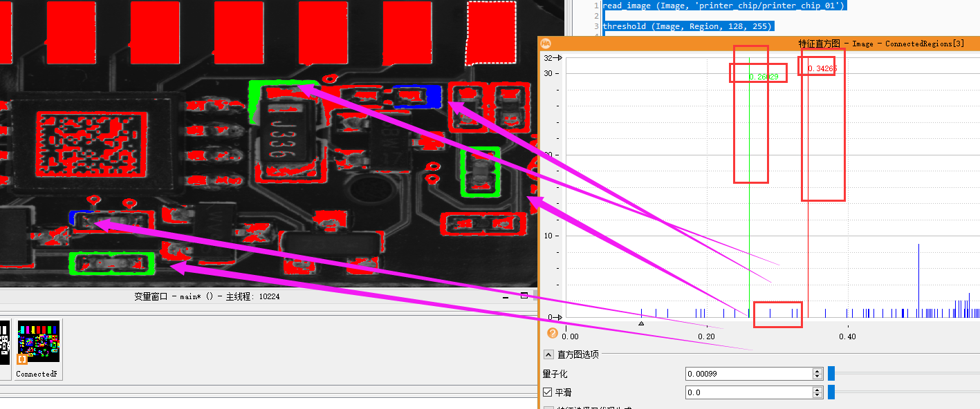Click the up stepper arrow beside 量子化 value
Image resolution: width=980 pixels, height=409 pixels.
(x=816, y=371)
